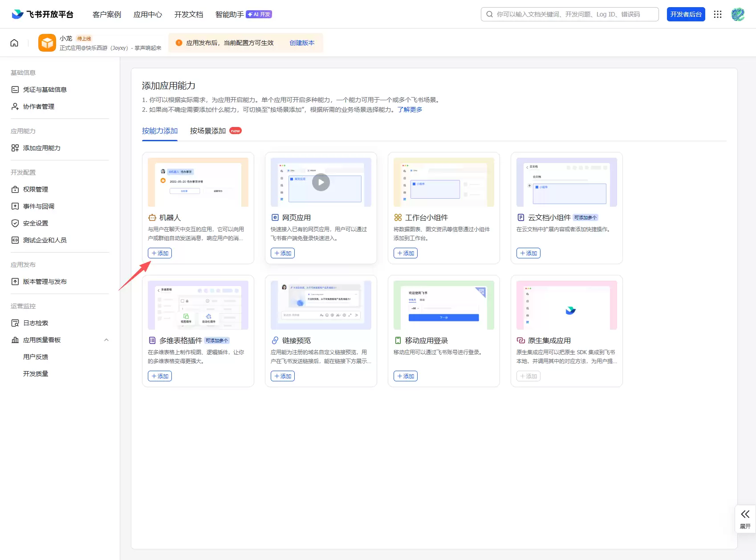Select the 按能力添加 tab
The height and width of the screenshot is (560, 756).
[160, 131]
